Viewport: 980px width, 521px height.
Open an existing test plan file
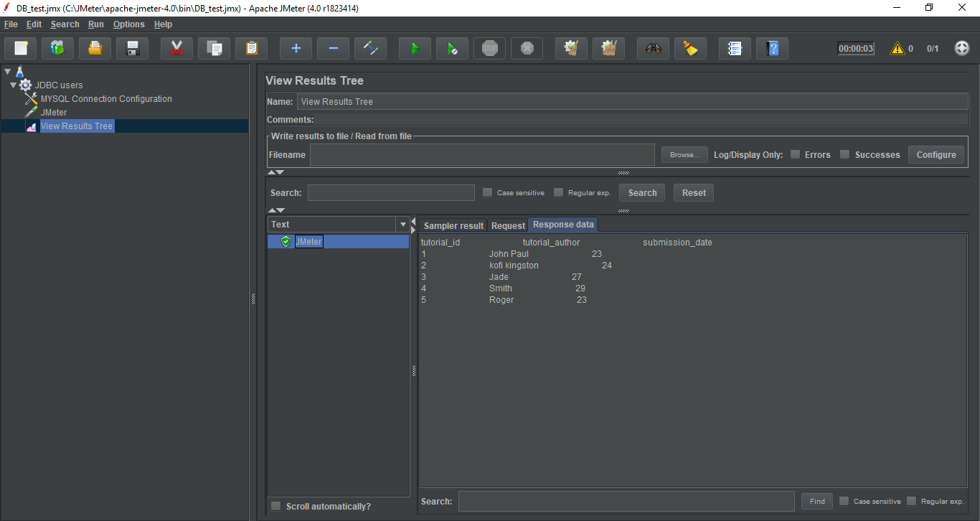click(x=95, y=49)
